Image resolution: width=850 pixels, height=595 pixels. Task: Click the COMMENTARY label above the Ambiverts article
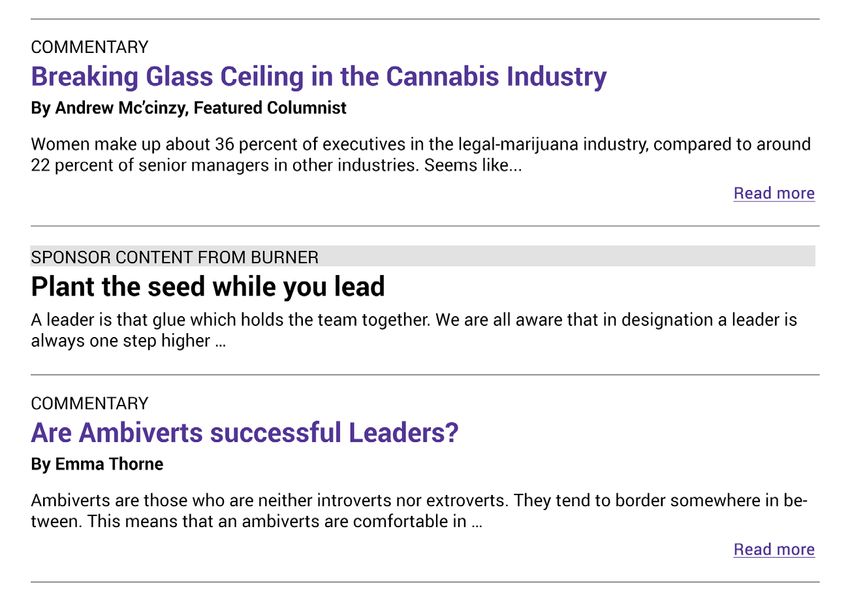[89, 403]
